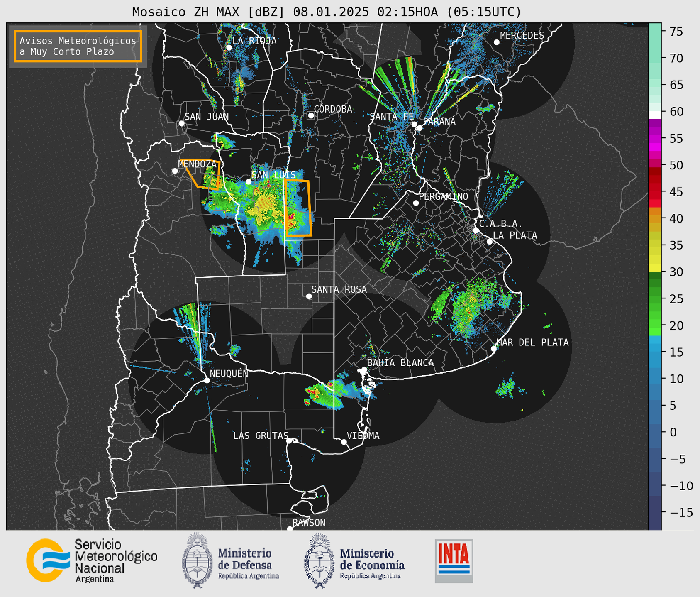Click the orange warning polygon near Mendoza
This screenshot has width=700, height=597.
click(x=202, y=174)
